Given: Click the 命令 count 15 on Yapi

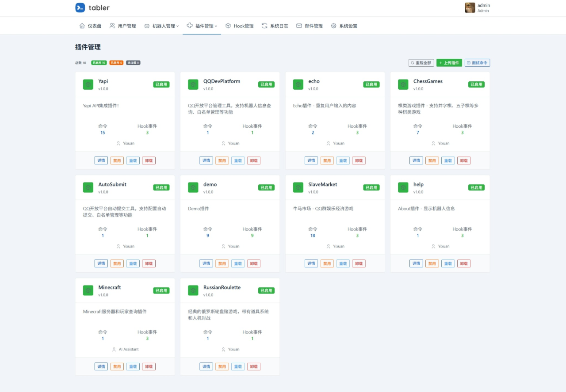Looking at the screenshot, I should 103,133.
